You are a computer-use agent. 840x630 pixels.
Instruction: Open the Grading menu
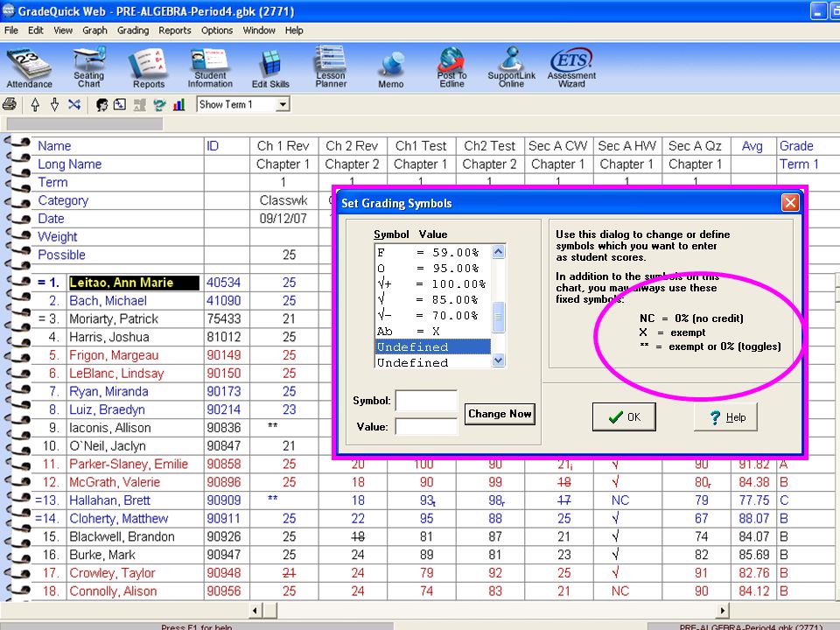[x=133, y=31]
